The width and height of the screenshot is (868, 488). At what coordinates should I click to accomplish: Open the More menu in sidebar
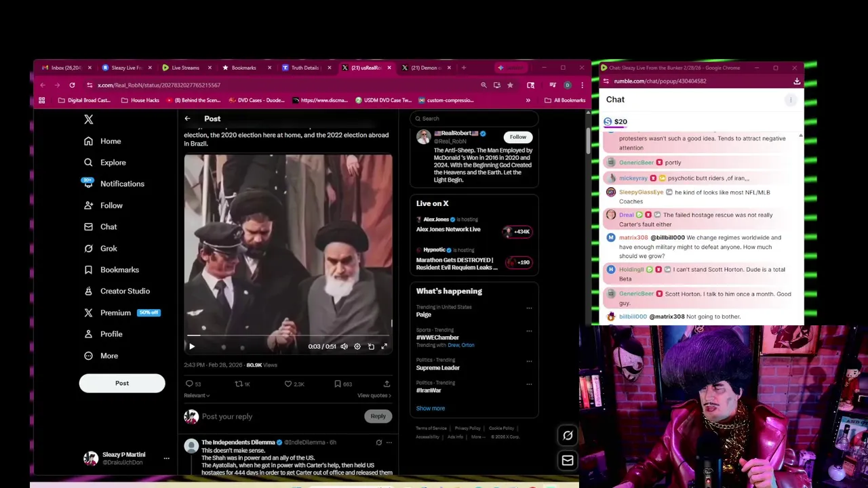point(101,356)
